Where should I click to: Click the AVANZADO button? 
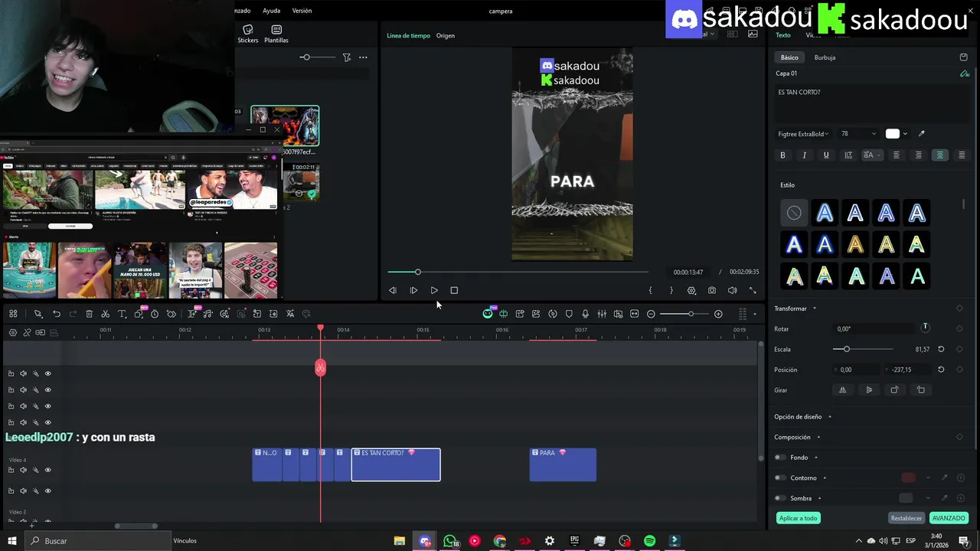click(x=949, y=518)
